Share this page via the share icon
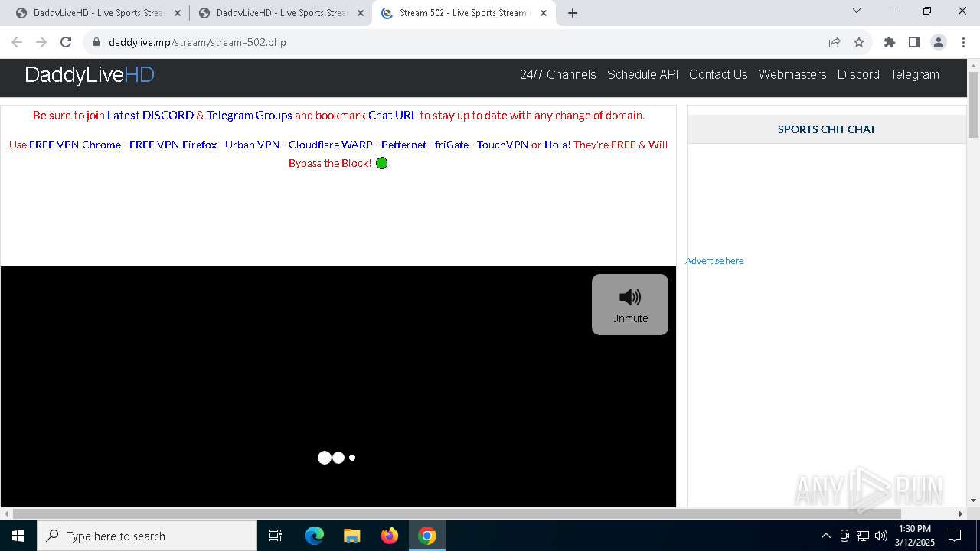The width and height of the screenshot is (980, 551). (x=835, y=42)
